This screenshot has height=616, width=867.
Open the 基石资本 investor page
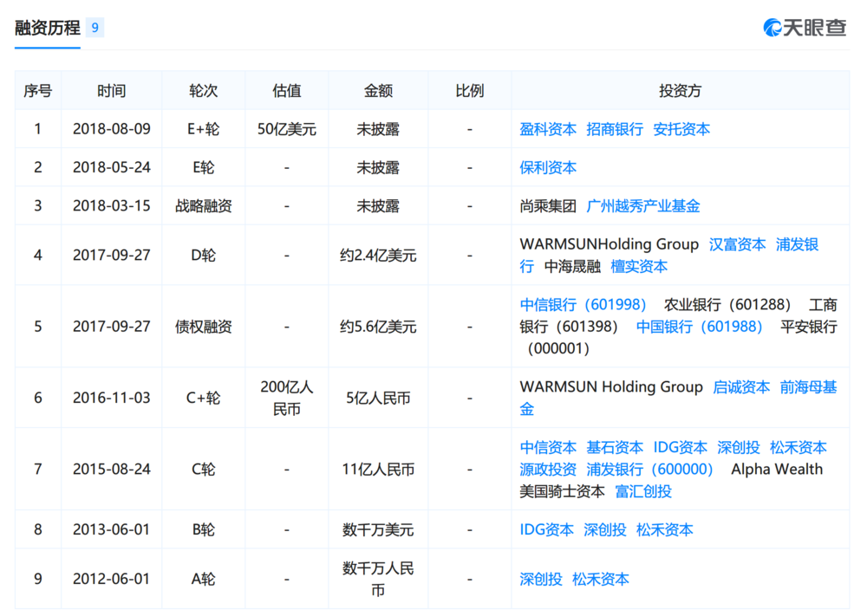[x=615, y=448]
